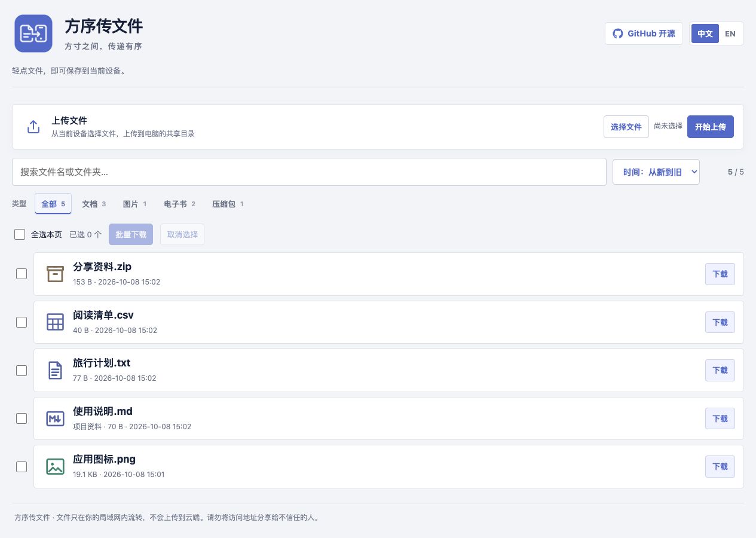Click the file name 使用说明.md

103,411
